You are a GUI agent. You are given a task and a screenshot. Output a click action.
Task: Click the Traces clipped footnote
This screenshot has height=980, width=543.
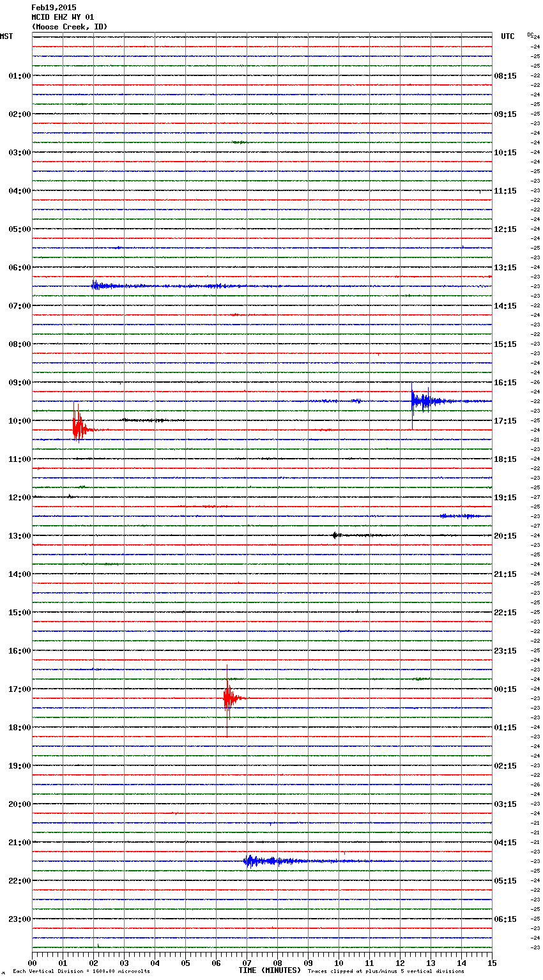point(386,971)
